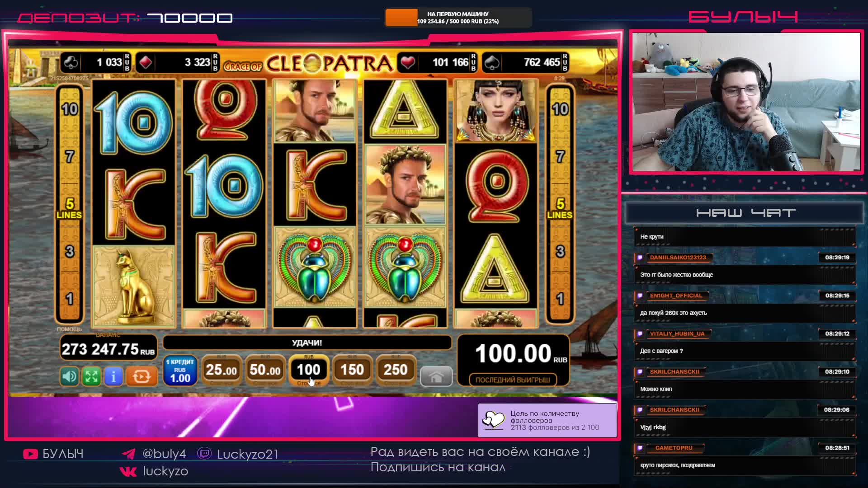868x488 pixels.
Task: Open the blue info paytable icon
Action: 113,376
